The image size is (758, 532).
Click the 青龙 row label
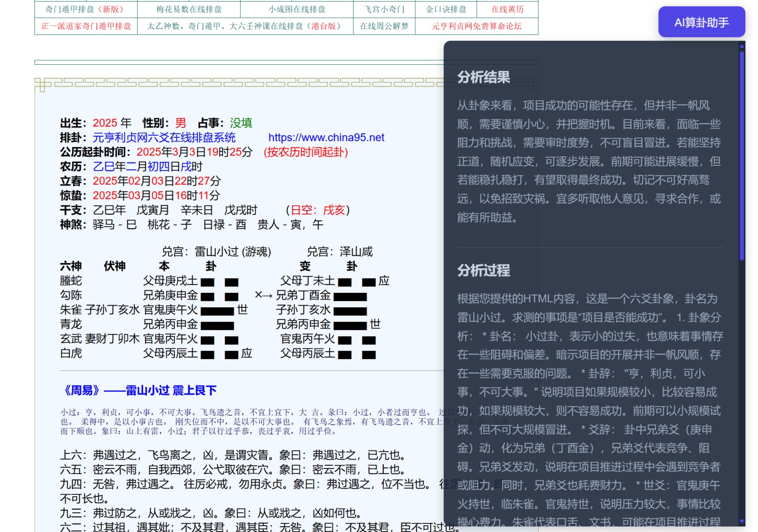(x=71, y=324)
